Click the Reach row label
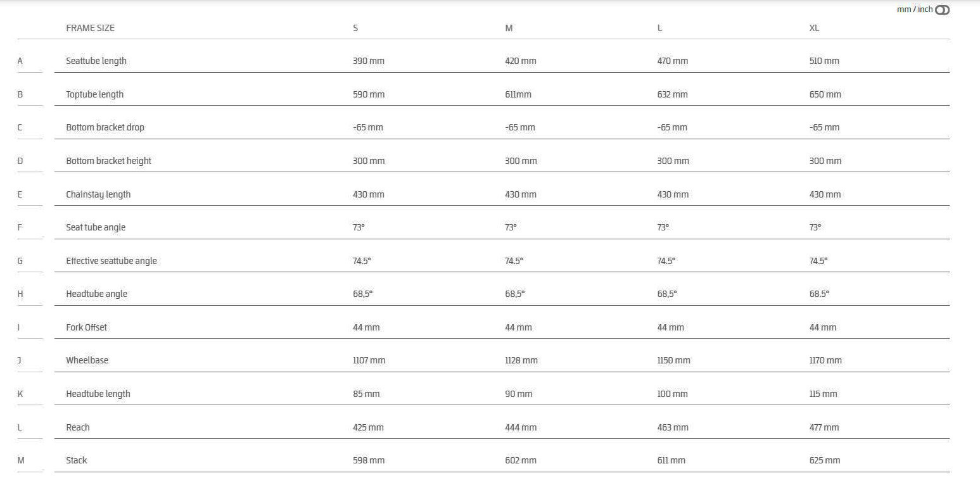Screen dimensions: 980x478 78,427
